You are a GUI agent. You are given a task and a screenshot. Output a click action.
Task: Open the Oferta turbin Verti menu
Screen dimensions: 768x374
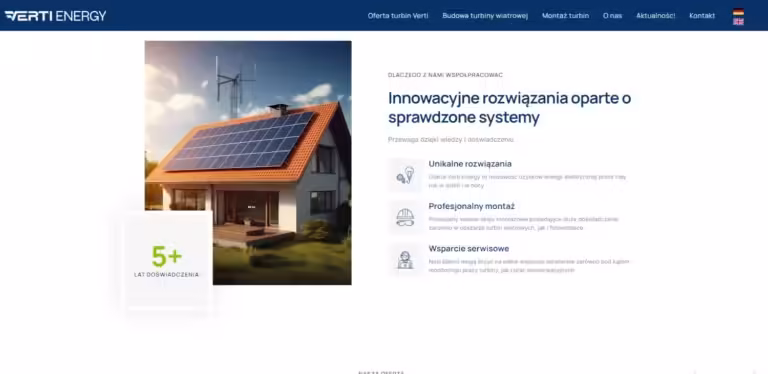(398, 16)
